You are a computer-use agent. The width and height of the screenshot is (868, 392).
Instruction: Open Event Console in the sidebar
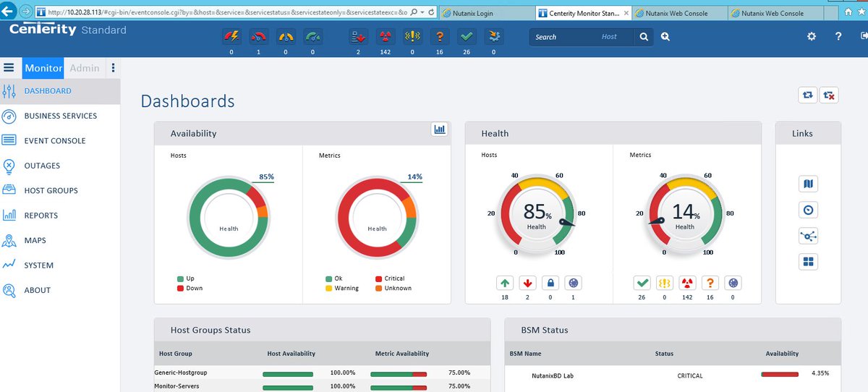(60, 141)
